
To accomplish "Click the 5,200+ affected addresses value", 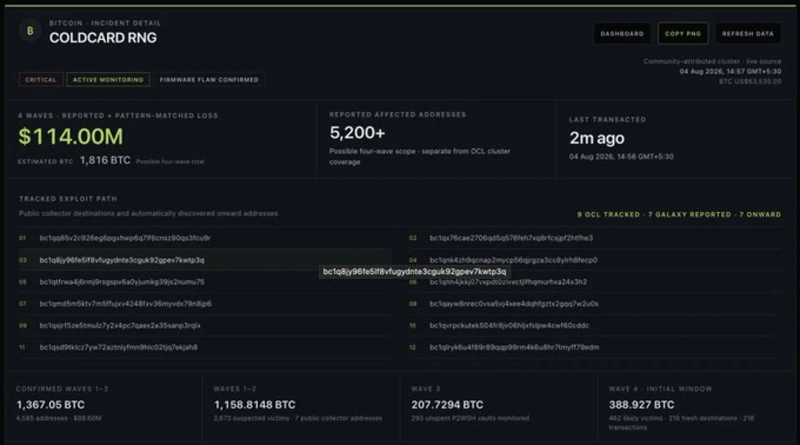I will pyautogui.click(x=357, y=133).
